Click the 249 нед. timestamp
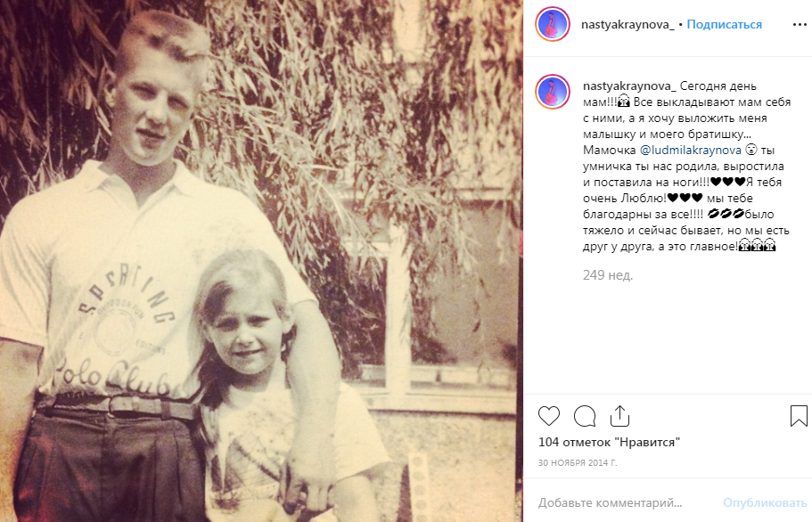812x522 pixels. [x=608, y=274]
